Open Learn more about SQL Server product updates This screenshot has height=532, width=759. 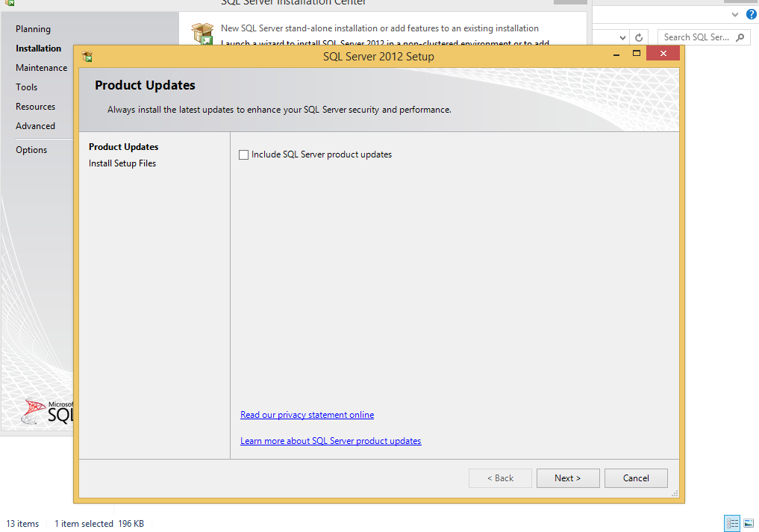(x=331, y=441)
